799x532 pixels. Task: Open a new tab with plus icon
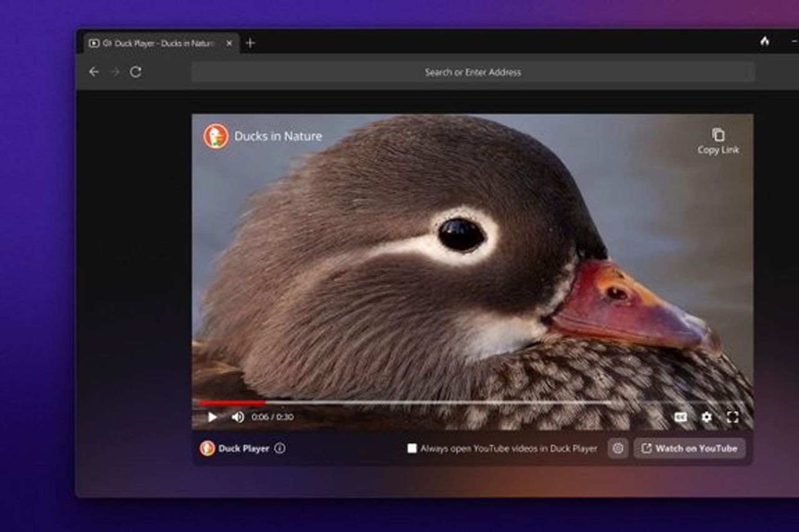250,43
